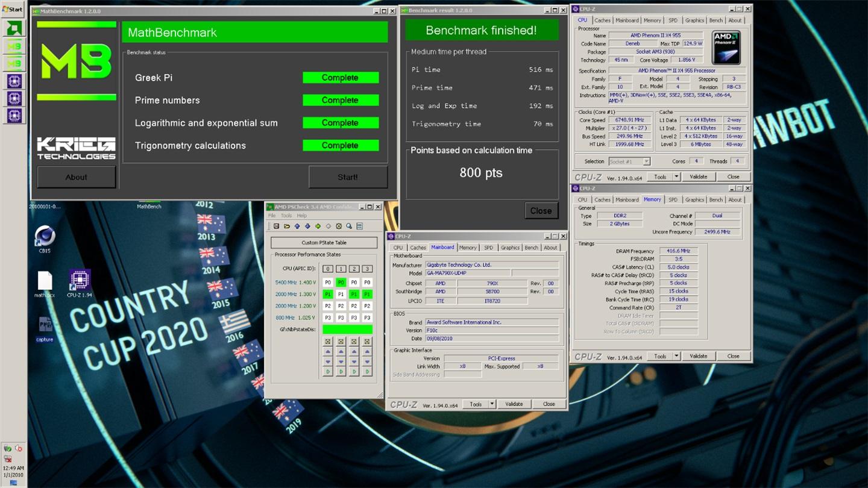Click the 800 pts score text

481,173
